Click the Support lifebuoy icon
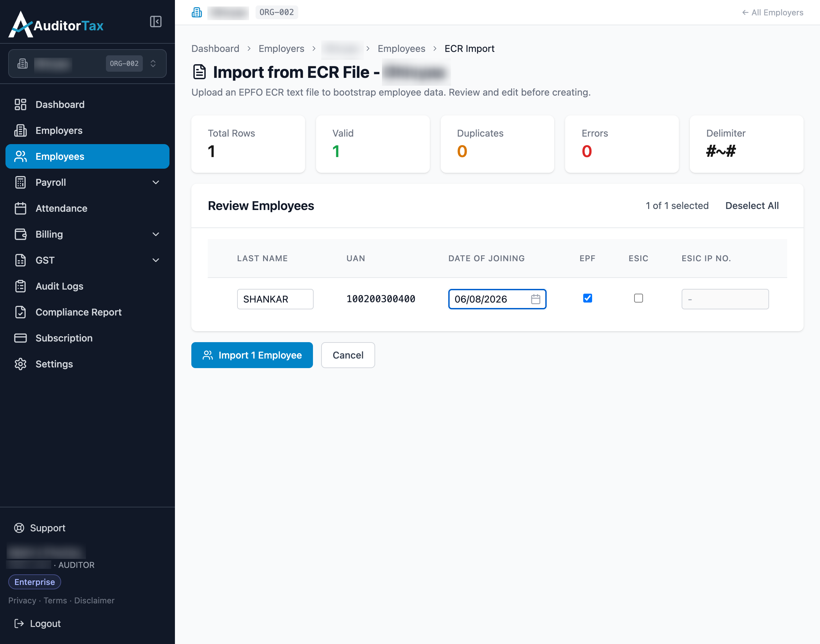This screenshot has width=820, height=644. [x=19, y=528]
